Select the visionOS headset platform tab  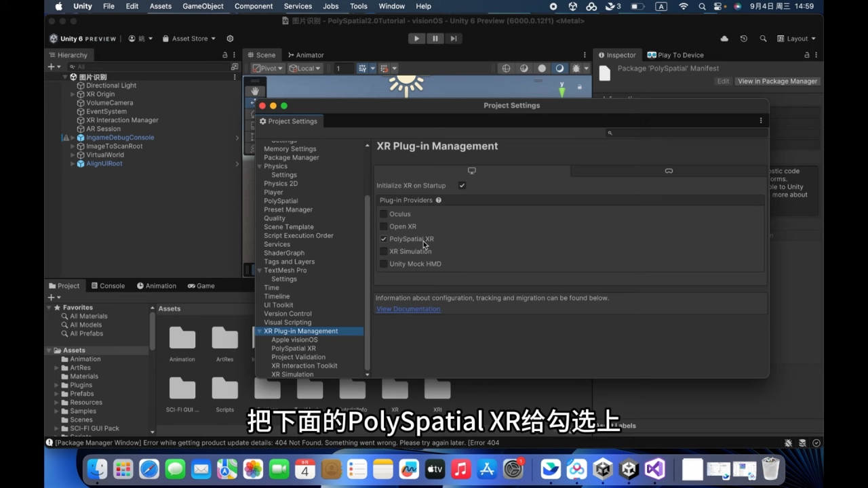(x=669, y=171)
